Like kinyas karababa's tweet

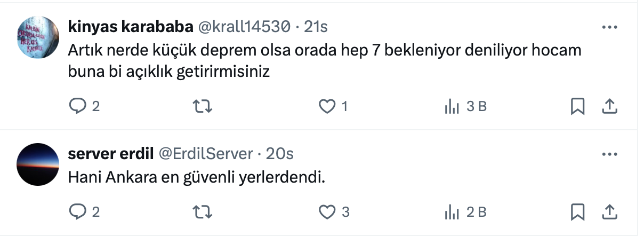(x=326, y=107)
